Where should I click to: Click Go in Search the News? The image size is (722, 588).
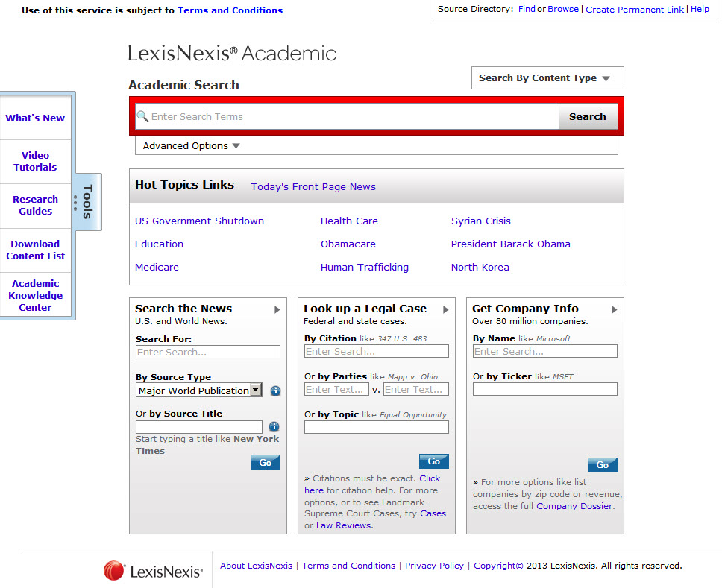[x=266, y=462]
